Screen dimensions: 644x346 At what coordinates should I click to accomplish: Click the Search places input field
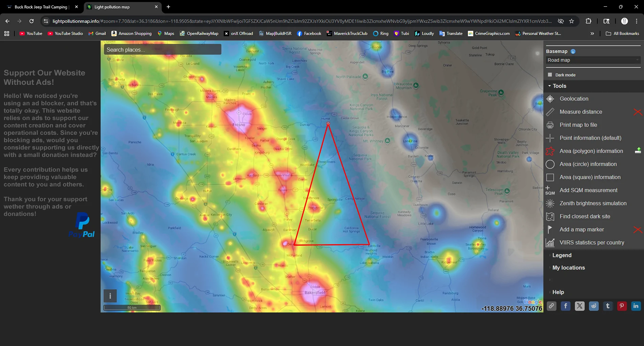pyautogui.click(x=162, y=49)
